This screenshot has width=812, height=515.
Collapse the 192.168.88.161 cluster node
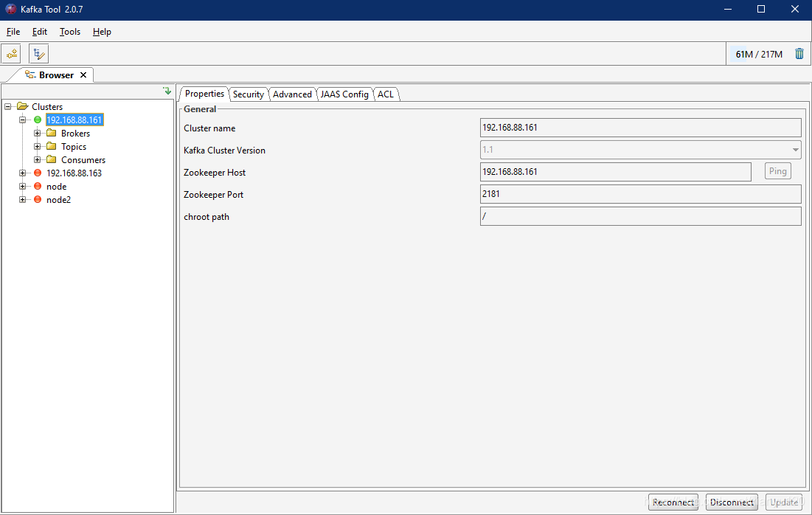[x=22, y=120]
